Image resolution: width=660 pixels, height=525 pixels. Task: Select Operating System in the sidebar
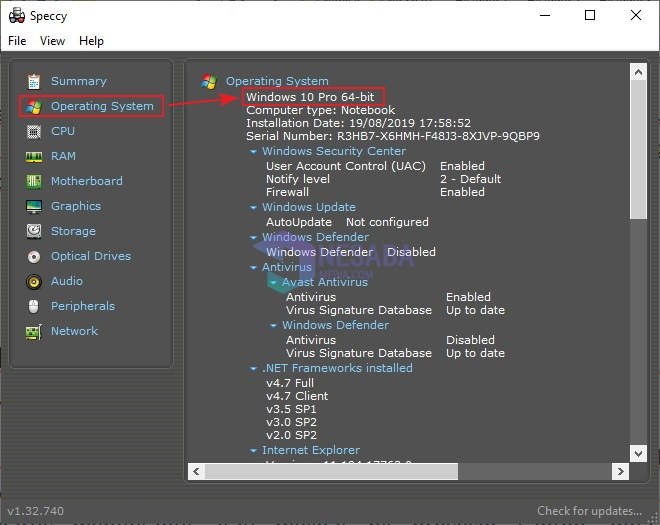pos(102,106)
